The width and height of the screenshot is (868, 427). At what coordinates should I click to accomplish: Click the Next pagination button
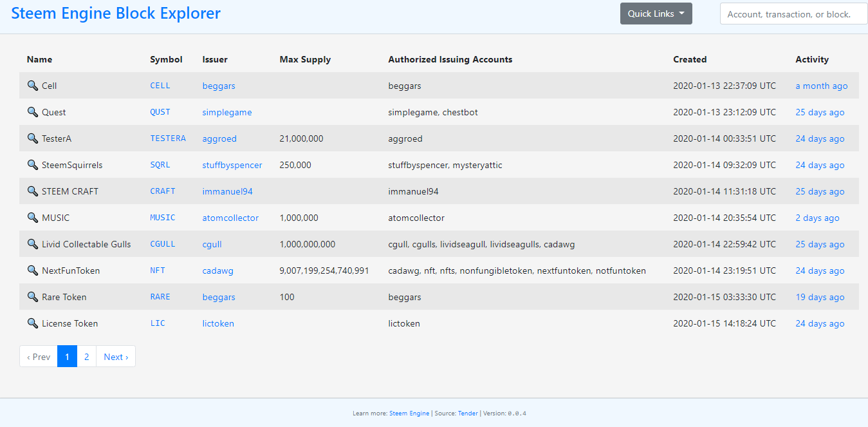[x=116, y=357]
